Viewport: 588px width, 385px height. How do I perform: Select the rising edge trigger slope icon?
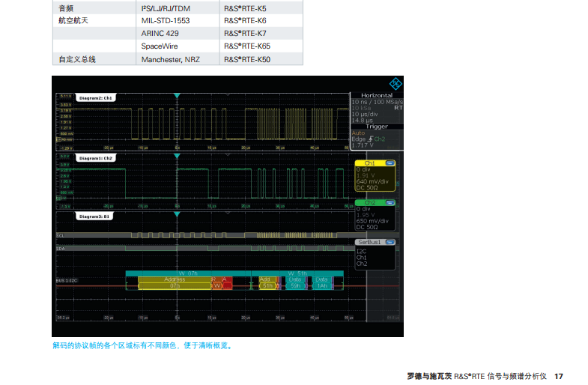(x=370, y=139)
